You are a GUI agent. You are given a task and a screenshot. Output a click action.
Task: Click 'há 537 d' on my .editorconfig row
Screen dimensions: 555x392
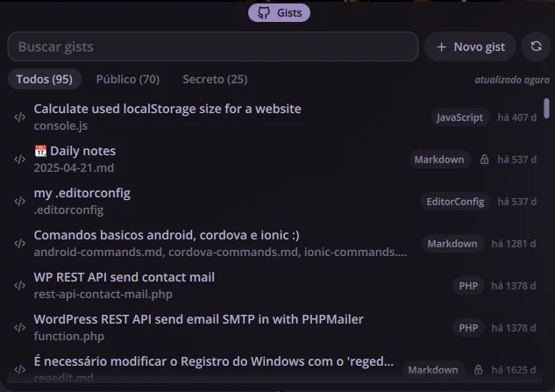pyautogui.click(x=516, y=202)
